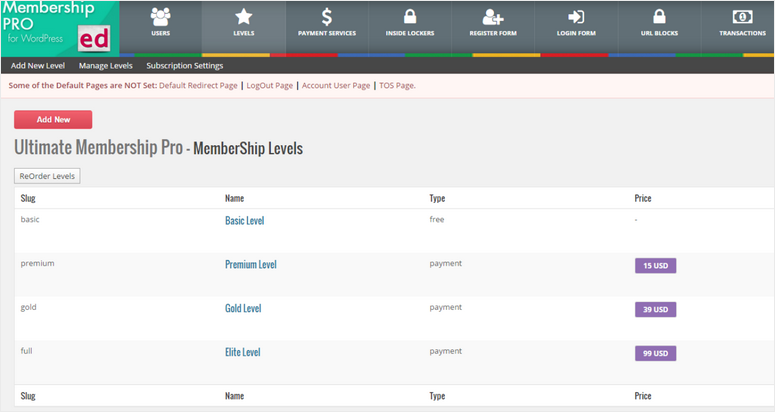Viewport: 775px width, 412px height.
Task: Follow the TOS Page link
Action: coord(397,85)
